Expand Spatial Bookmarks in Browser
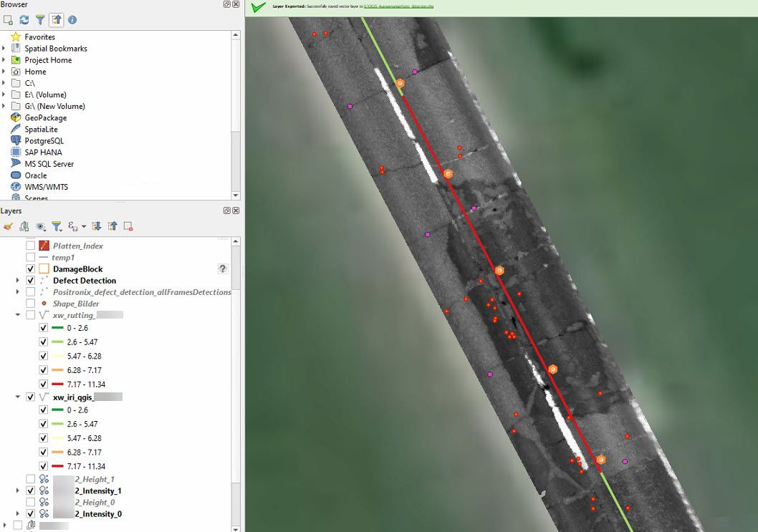The width and height of the screenshot is (758, 532). 4,48
